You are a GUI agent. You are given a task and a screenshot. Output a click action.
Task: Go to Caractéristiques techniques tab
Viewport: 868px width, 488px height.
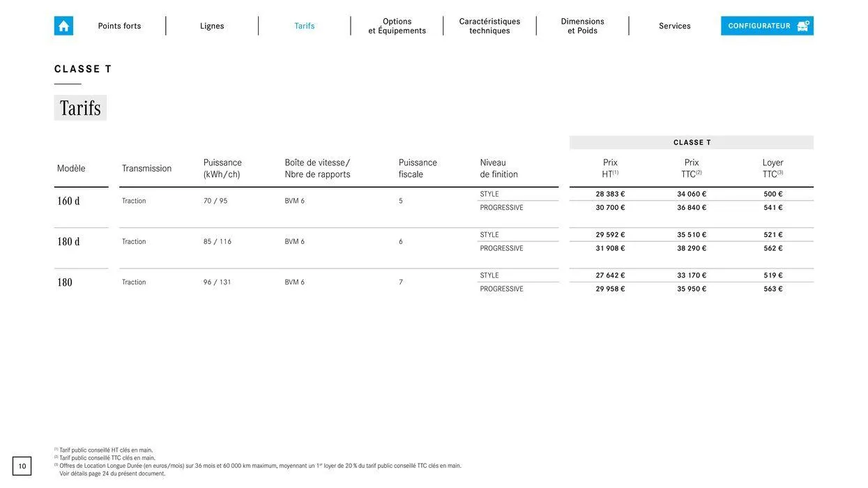[x=489, y=26]
